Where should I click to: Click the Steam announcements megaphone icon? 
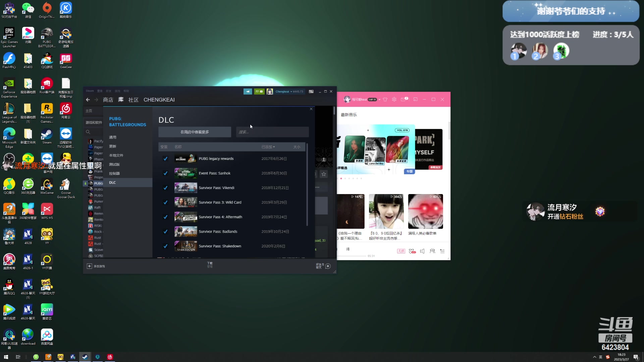(248, 92)
